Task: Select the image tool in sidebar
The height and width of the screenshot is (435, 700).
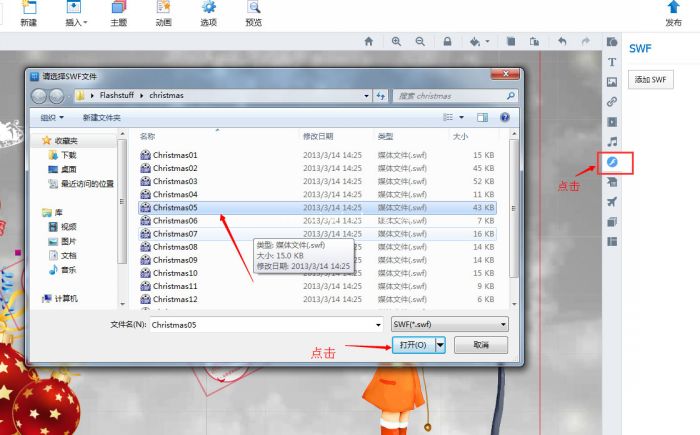Action: 612,82
